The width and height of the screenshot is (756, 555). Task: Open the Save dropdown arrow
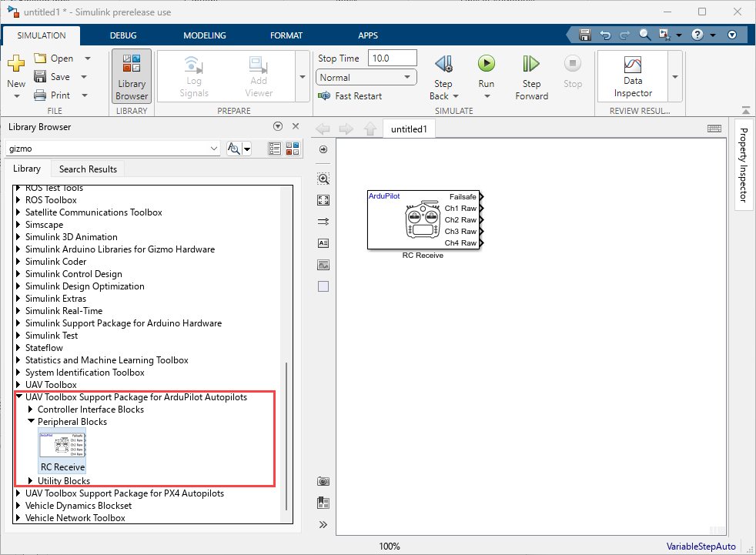pos(83,75)
